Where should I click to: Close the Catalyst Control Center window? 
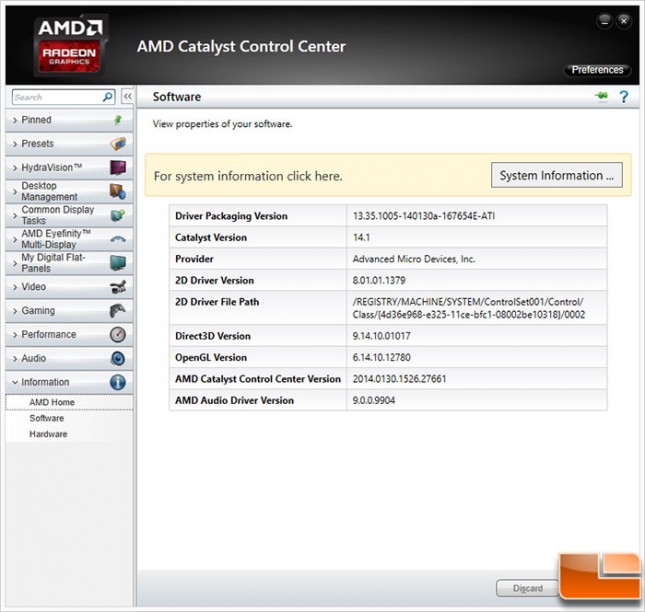point(624,21)
